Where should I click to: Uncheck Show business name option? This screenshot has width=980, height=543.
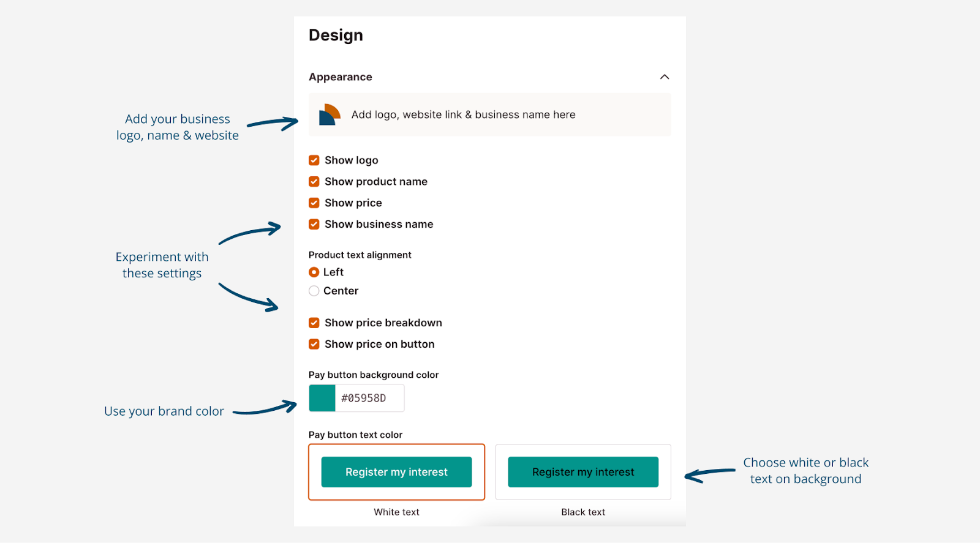pyautogui.click(x=314, y=225)
